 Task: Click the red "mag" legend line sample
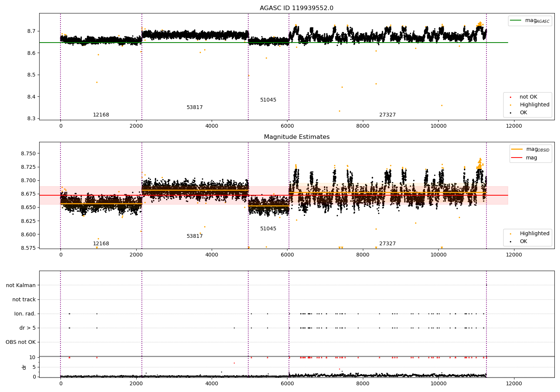click(x=517, y=158)
